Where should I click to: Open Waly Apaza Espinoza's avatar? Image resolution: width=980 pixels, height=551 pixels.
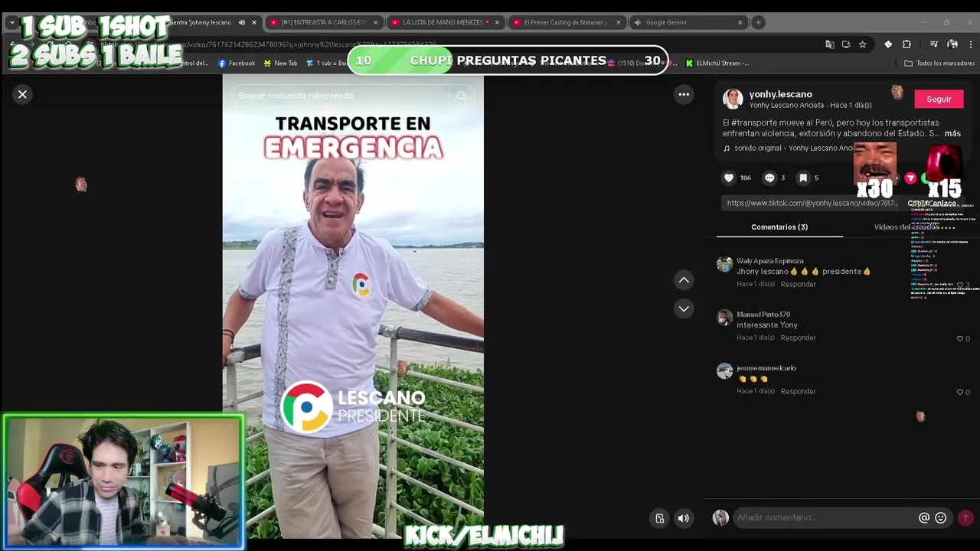[724, 264]
